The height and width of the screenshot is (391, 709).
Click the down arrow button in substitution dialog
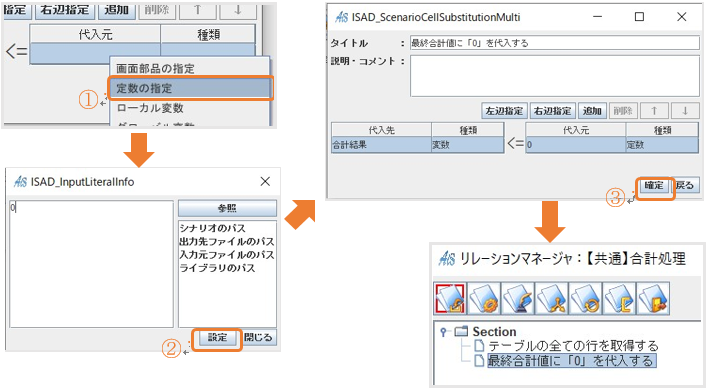click(685, 111)
